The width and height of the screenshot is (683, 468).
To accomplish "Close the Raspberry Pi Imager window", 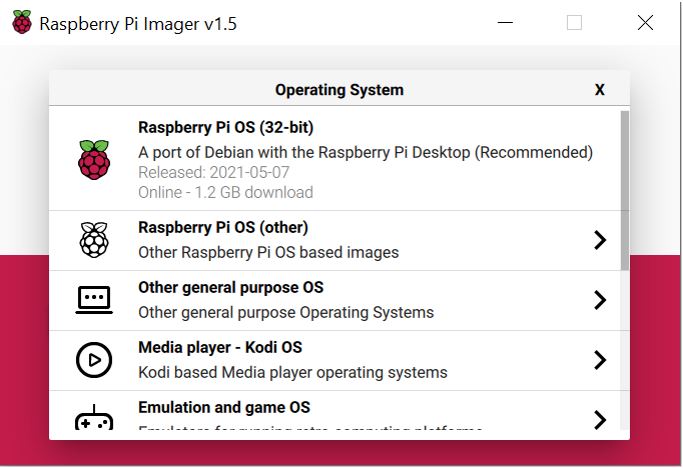I will click(645, 23).
